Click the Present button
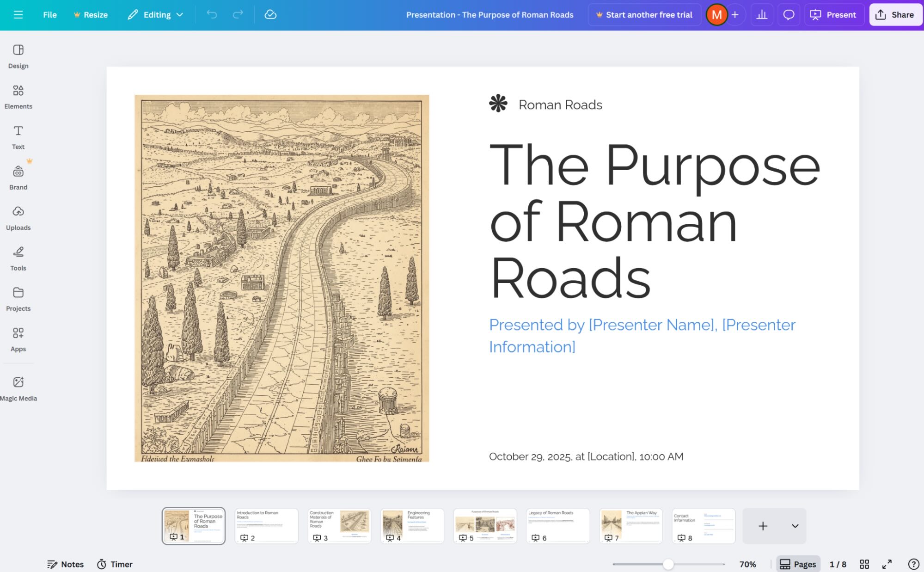This screenshot has width=924, height=572. 834,14
